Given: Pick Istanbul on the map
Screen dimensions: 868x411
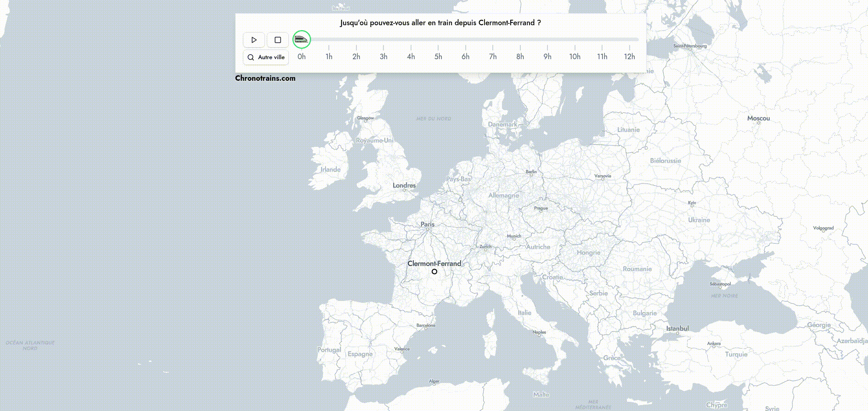Looking at the screenshot, I should tap(677, 328).
